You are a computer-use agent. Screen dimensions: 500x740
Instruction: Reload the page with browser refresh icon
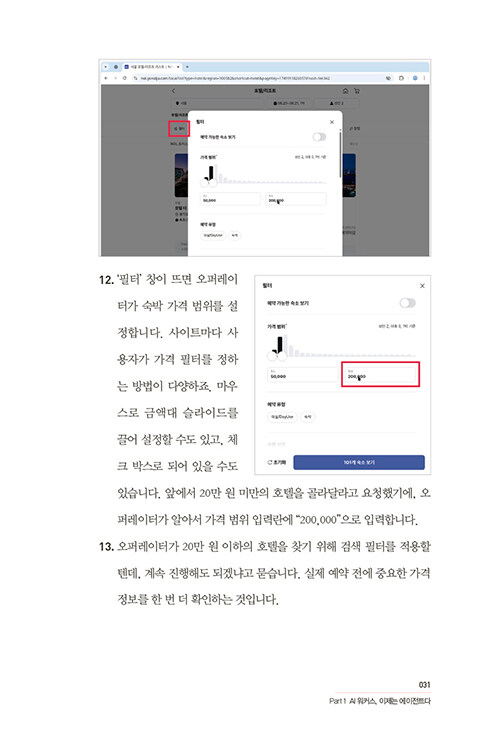(125, 78)
